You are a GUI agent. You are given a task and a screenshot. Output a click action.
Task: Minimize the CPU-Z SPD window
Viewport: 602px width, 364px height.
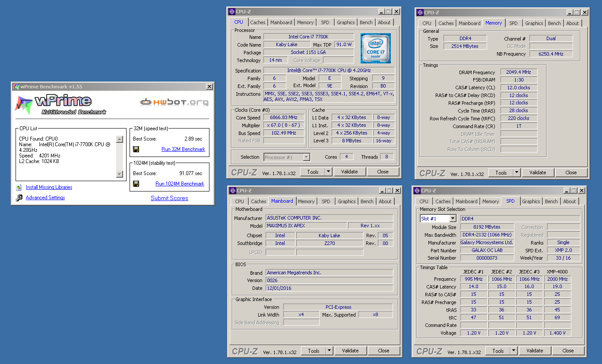click(x=566, y=191)
